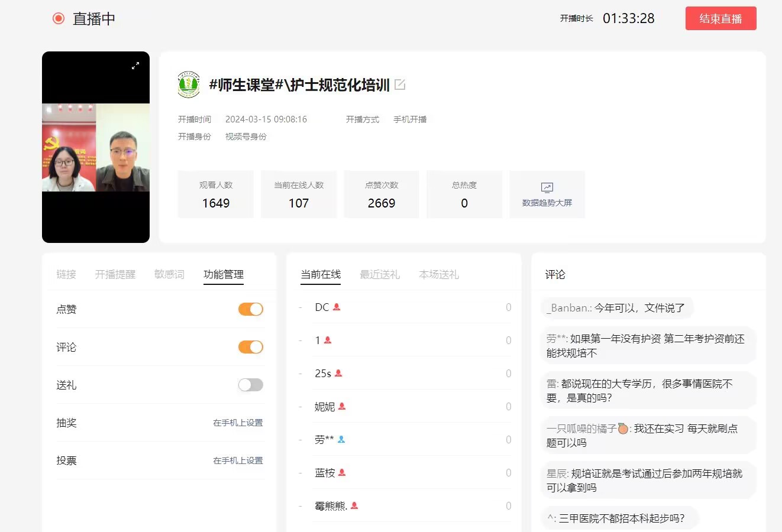Image resolution: width=782 pixels, height=532 pixels.
Task: Open the 数据趋势大屏 data trend screen
Action: [x=547, y=194]
